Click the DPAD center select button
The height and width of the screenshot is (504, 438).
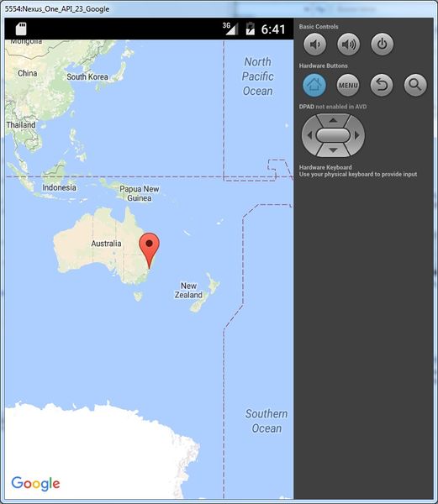click(333, 135)
